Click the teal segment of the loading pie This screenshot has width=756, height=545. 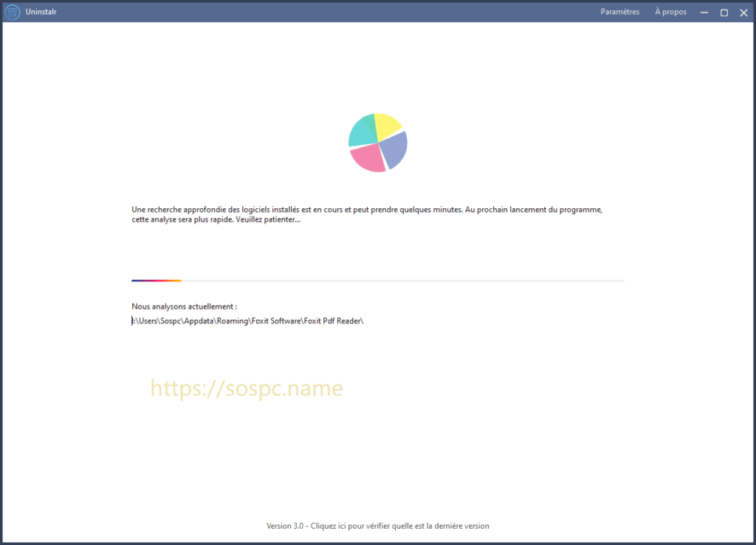(x=362, y=131)
